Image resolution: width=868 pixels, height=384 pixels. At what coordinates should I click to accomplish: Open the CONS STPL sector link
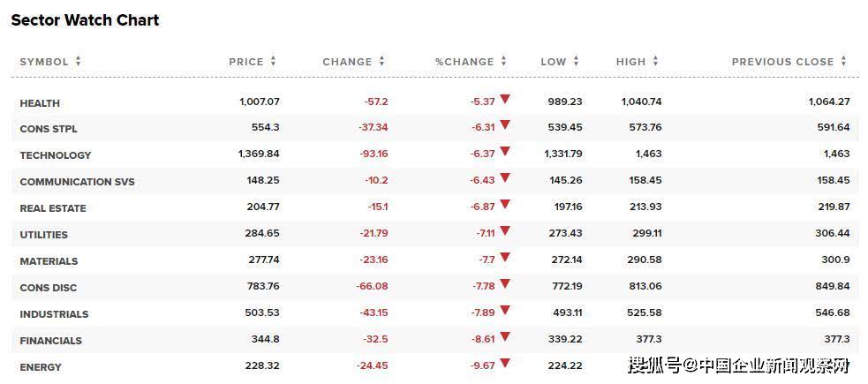coord(49,129)
